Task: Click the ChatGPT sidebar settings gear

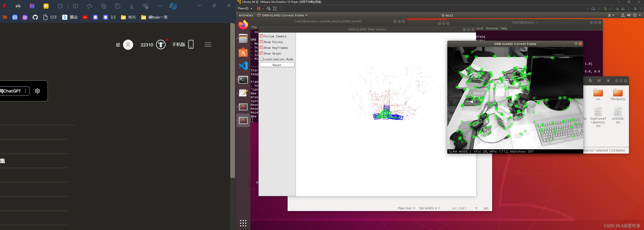Action: pyautogui.click(x=38, y=91)
